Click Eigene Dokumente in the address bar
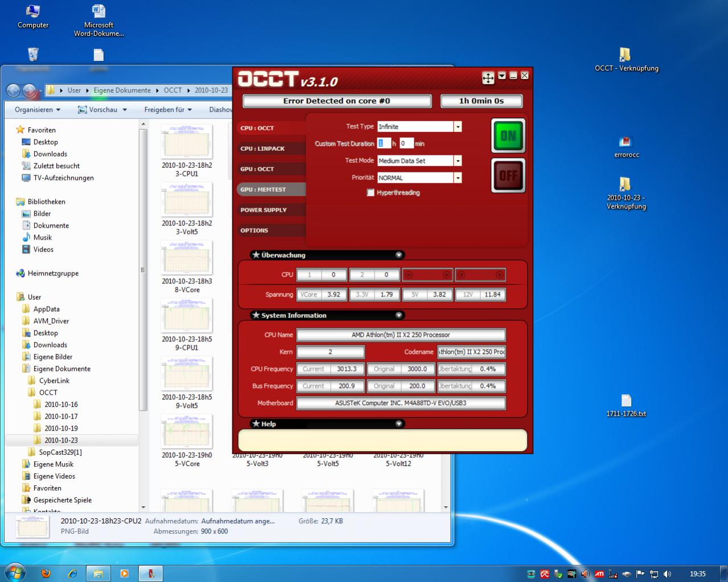Viewport: 728px width, 582px height. pyautogui.click(x=122, y=90)
